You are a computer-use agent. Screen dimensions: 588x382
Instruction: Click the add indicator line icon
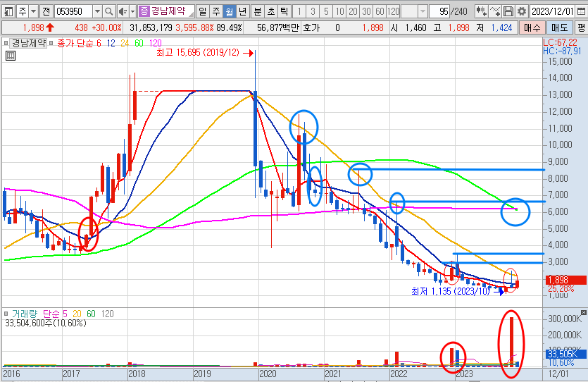coord(495,12)
